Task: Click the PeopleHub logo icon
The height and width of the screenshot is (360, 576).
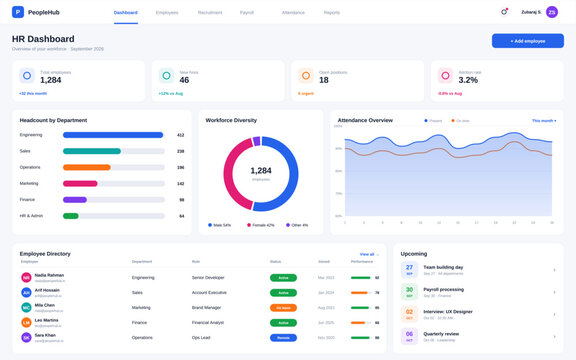Action: 18,12
